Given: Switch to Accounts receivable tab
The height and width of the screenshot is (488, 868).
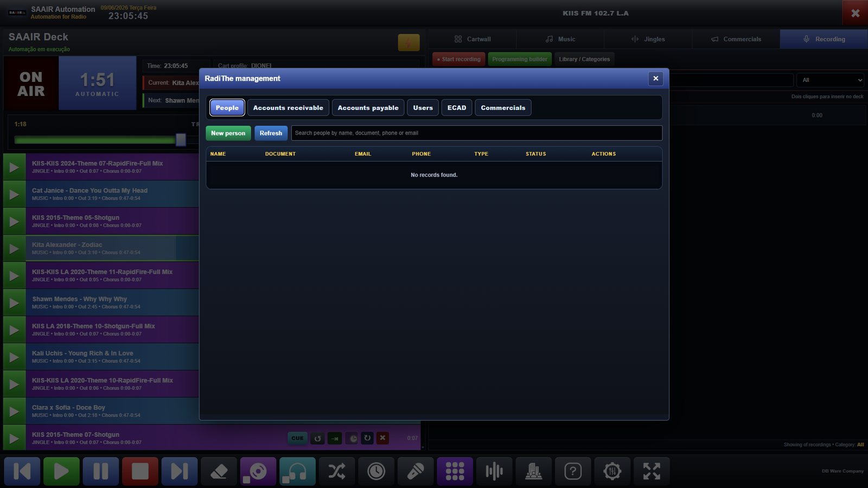Looking at the screenshot, I should (288, 108).
